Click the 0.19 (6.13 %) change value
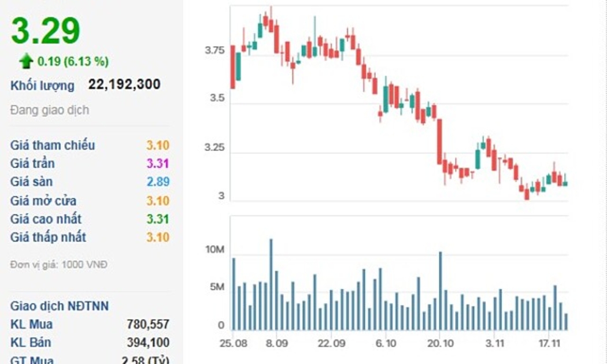The width and height of the screenshot is (607, 364). pos(73,61)
